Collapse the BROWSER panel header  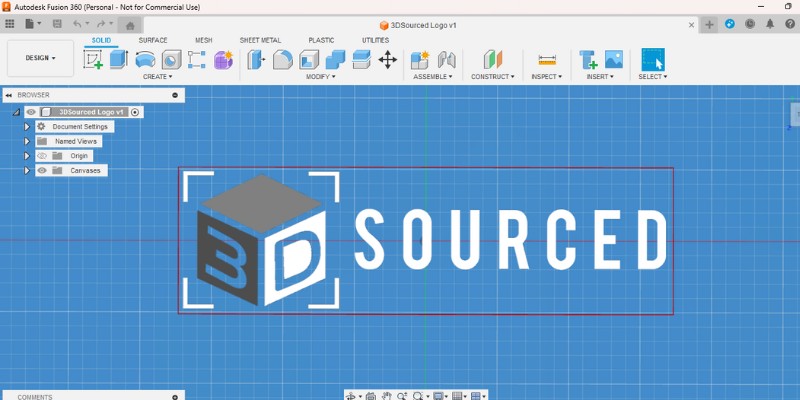[x=175, y=95]
